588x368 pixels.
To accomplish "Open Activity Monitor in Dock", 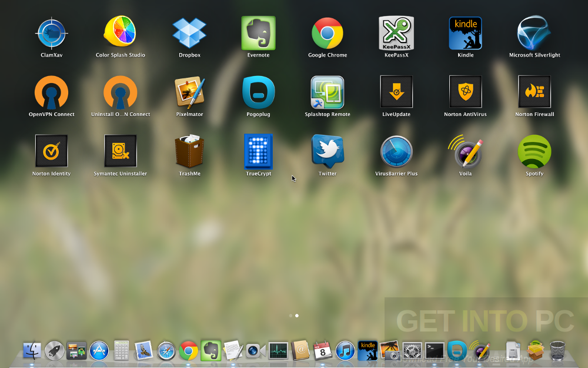I will [278, 351].
